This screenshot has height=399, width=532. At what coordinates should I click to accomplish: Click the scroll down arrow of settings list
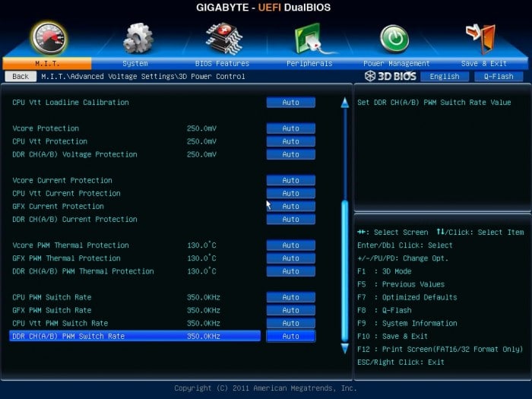pos(345,348)
